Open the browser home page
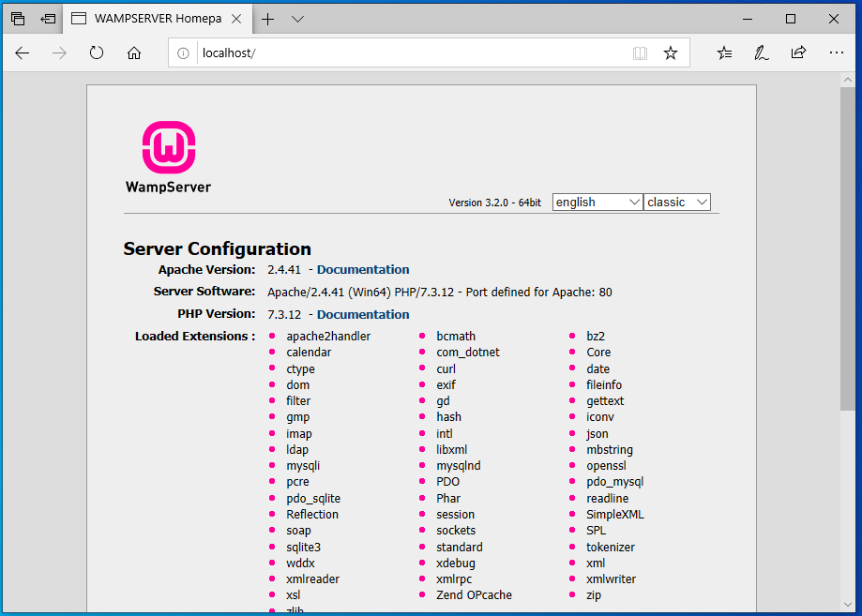Screen dimensions: 862x616 pos(134,53)
